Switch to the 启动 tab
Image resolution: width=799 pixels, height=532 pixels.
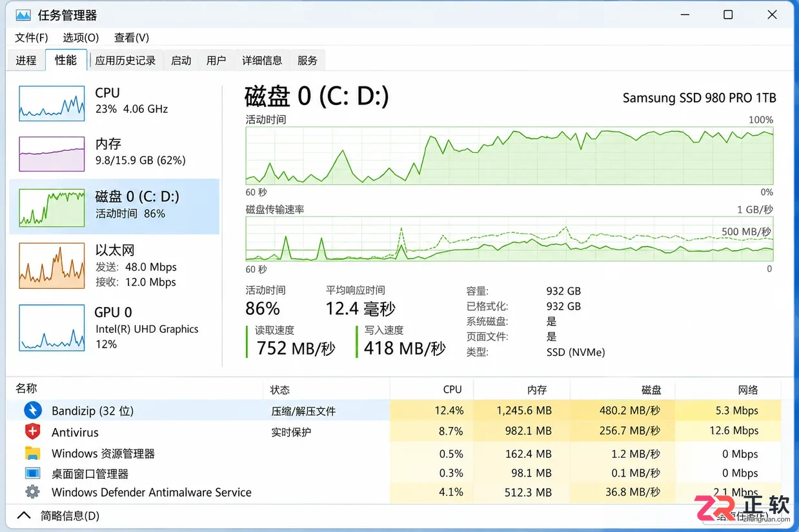pyautogui.click(x=181, y=60)
